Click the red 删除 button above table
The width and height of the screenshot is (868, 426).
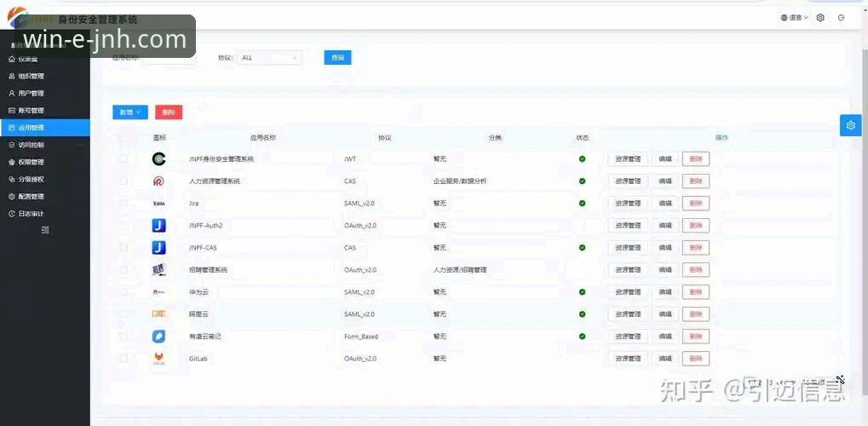(x=169, y=112)
